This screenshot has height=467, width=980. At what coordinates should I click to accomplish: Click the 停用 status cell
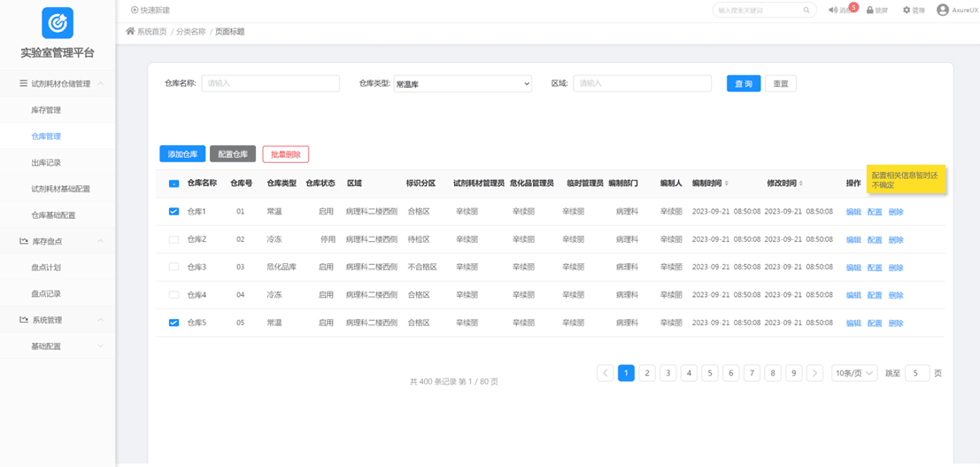pyautogui.click(x=328, y=239)
